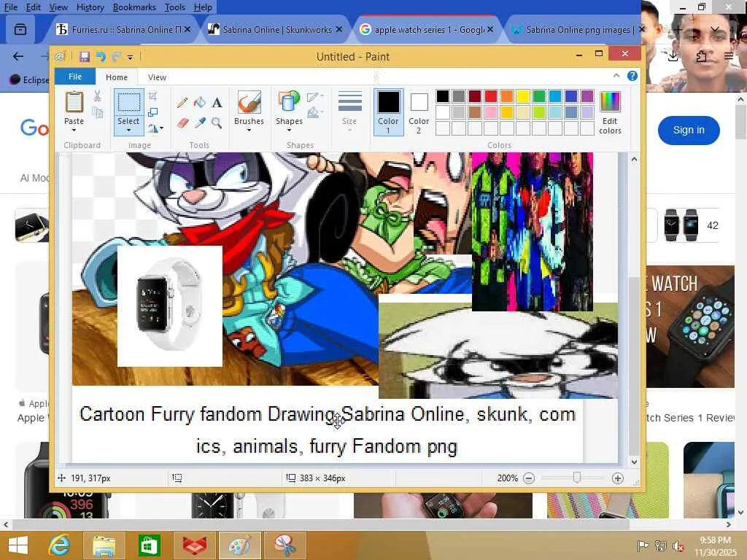747x560 pixels.
Task: Activate the Text tool in Paint
Action: coord(217,102)
